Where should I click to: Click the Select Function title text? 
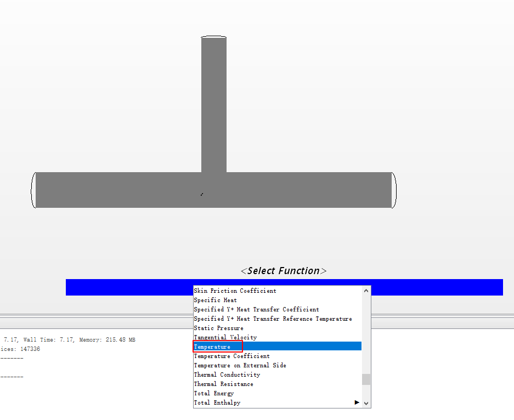pos(284,271)
